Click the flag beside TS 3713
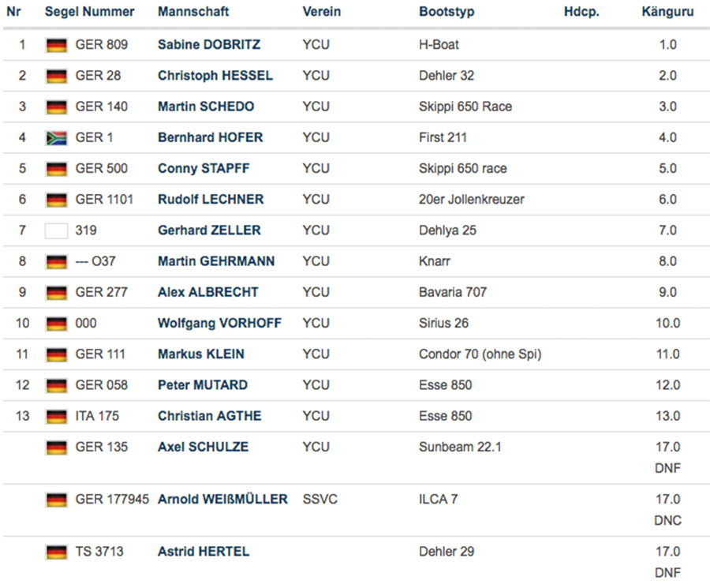The width and height of the screenshot is (710, 588). point(56,552)
